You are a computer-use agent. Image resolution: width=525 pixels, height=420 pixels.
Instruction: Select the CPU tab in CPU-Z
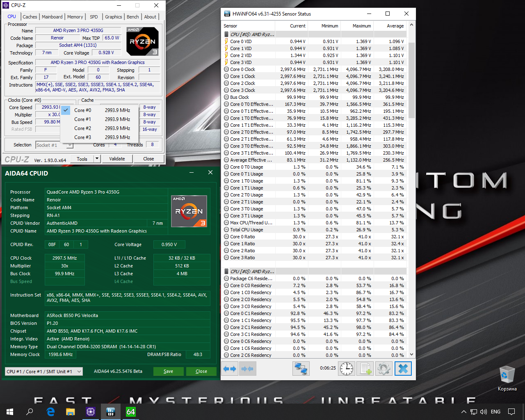point(12,16)
